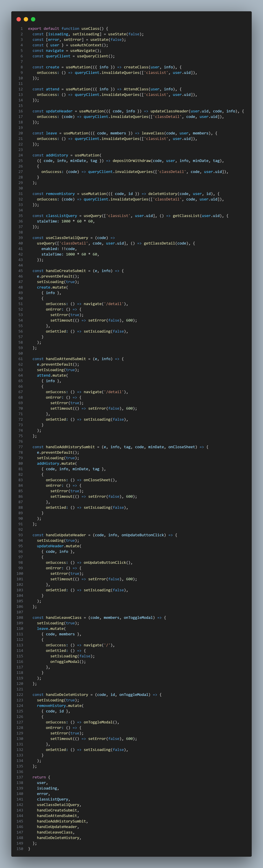Click 'removeHistory.mutate(' on line 124
The width and height of the screenshot is (263, 868).
point(60,706)
